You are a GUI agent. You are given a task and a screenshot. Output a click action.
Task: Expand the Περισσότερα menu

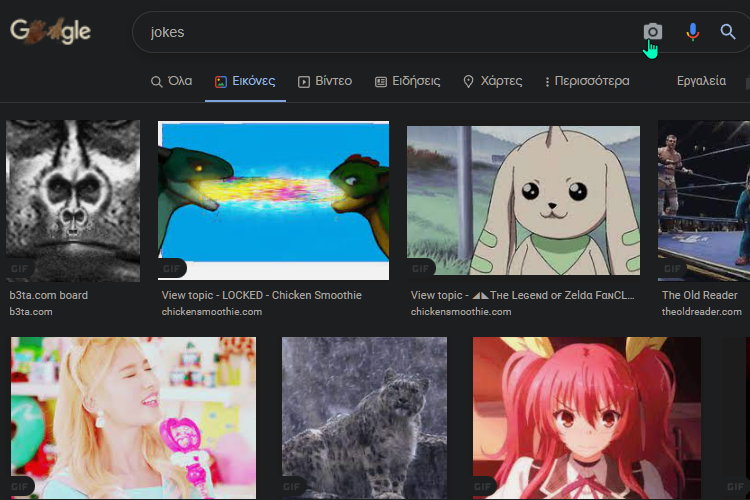click(x=587, y=81)
